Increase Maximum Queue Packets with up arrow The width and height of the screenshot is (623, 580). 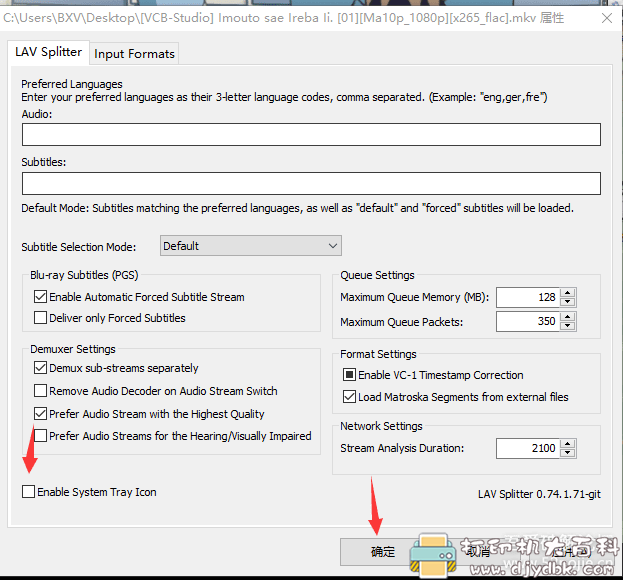point(568,317)
